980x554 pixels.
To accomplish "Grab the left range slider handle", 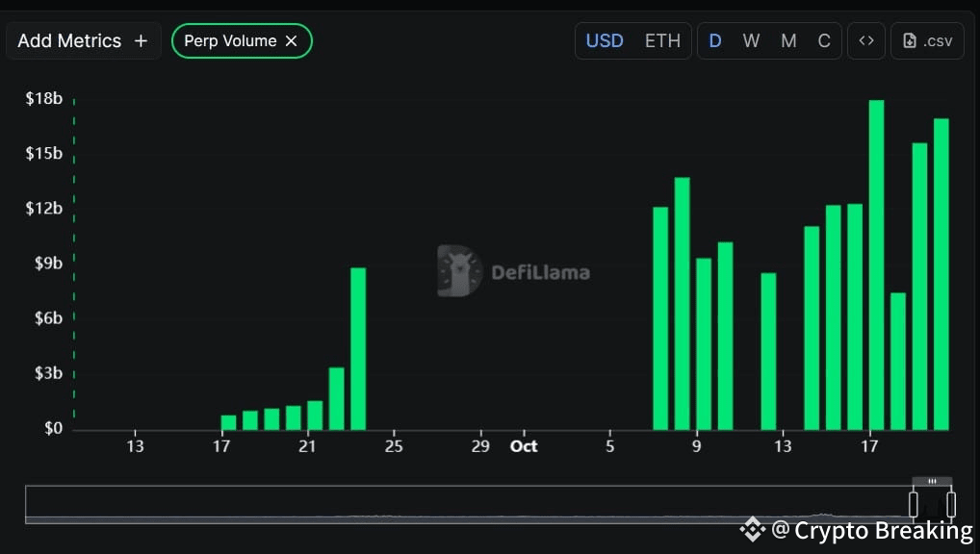I will pos(914,505).
